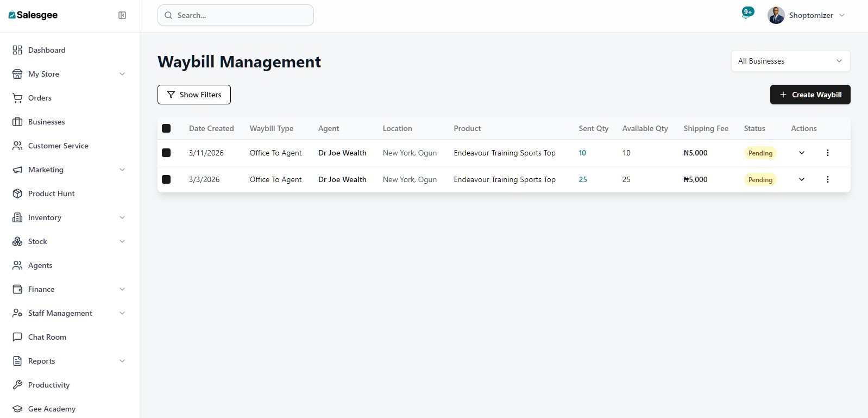Viewport: 868px width, 418px height.
Task: Click the Businesses briefcase icon
Action: point(17,122)
